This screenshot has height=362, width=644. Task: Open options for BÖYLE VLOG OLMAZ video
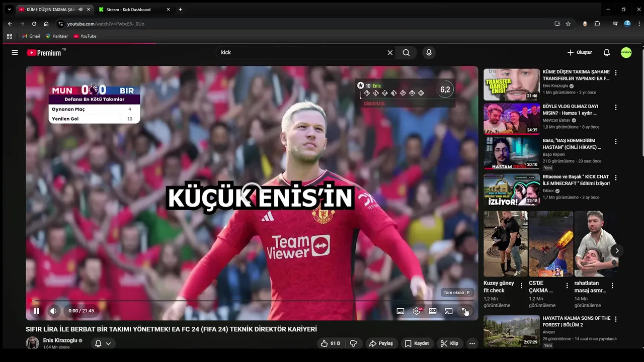615,108
